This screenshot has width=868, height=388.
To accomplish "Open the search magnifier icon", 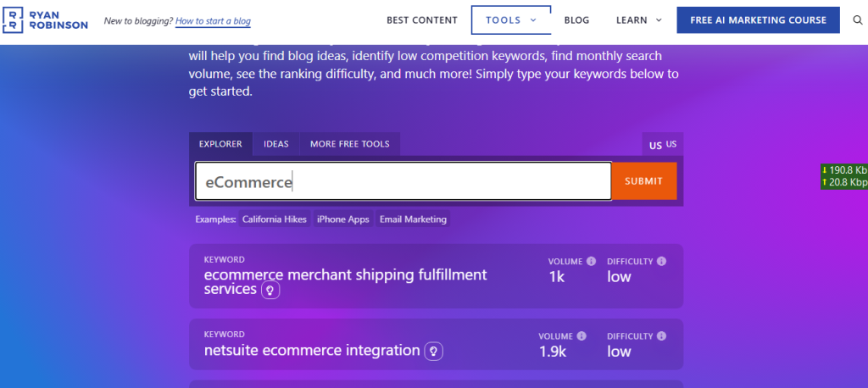I will [857, 20].
